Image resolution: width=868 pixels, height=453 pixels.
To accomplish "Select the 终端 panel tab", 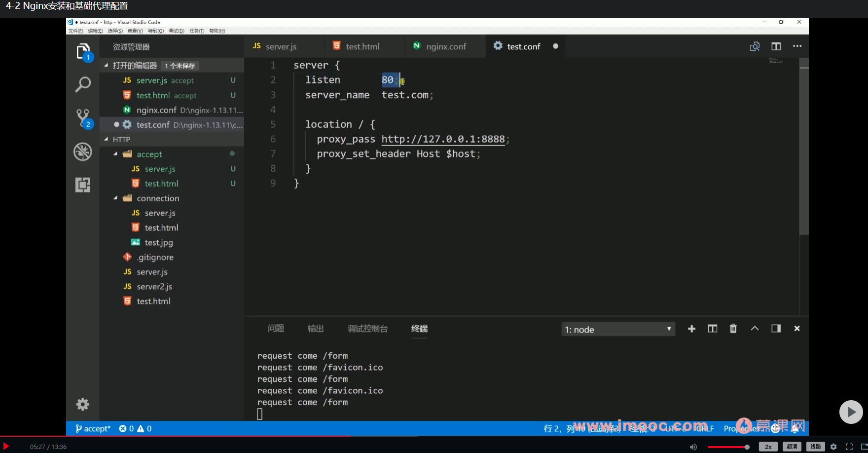I will (420, 329).
